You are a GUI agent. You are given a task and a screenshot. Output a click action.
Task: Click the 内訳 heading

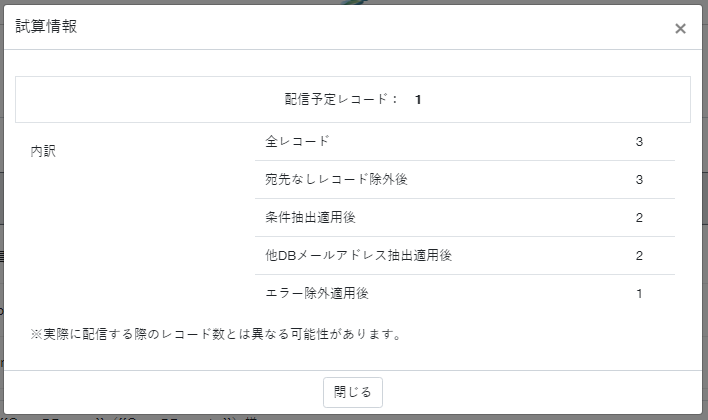[43, 151]
